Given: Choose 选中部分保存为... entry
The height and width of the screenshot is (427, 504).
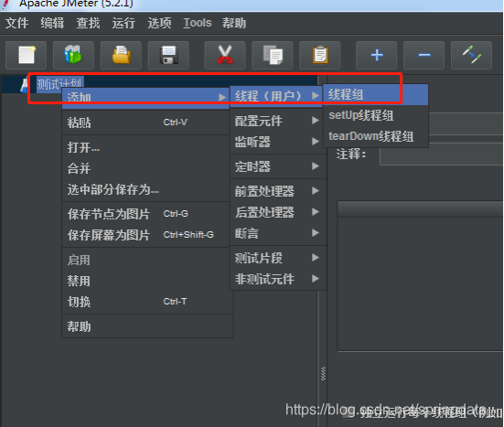Looking at the screenshot, I should click(x=145, y=189).
